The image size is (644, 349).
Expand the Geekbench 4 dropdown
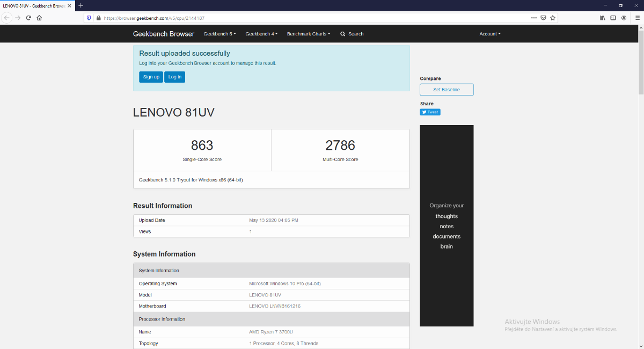261,34
